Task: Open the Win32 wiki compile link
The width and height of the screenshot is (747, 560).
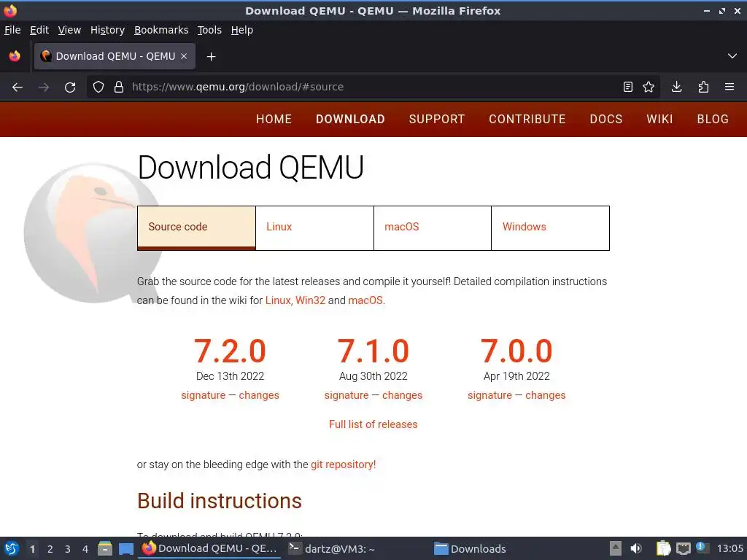Action: tap(310, 300)
